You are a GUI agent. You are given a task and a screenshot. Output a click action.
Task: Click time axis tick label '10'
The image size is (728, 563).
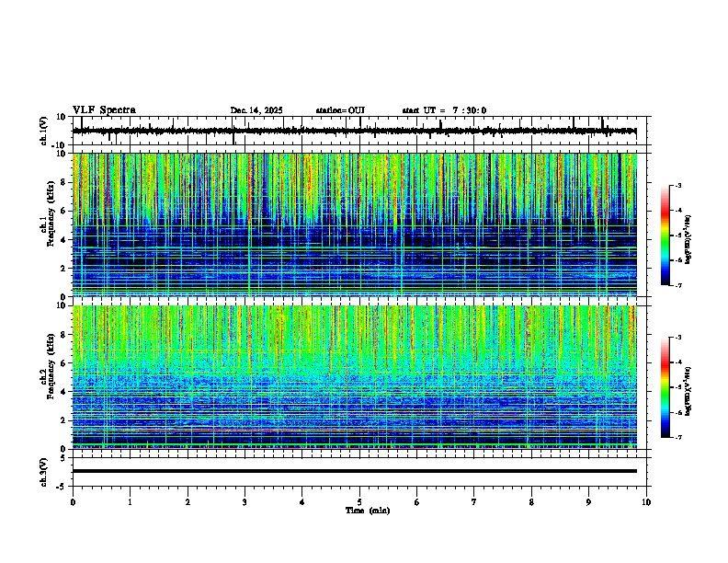pos(646,502)
